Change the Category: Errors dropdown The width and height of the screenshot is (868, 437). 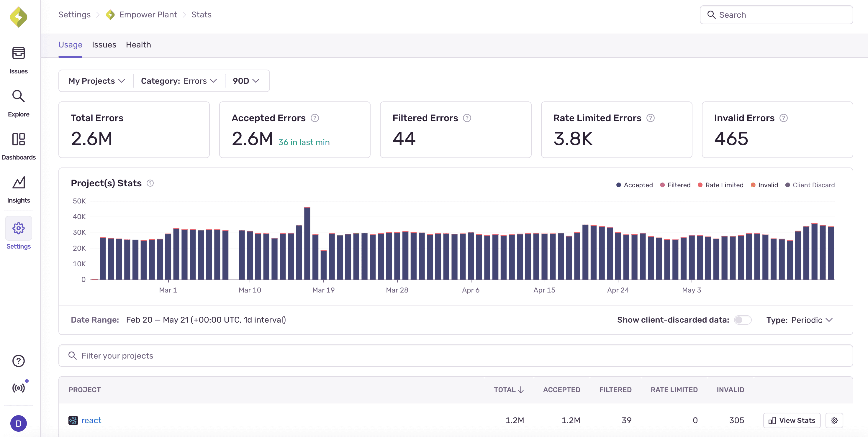[x=178, y=81]
